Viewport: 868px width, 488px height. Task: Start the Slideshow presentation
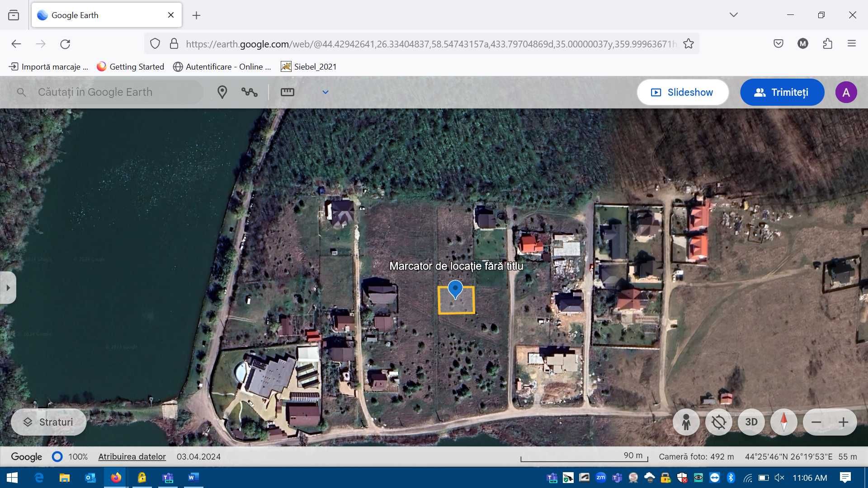683,92
